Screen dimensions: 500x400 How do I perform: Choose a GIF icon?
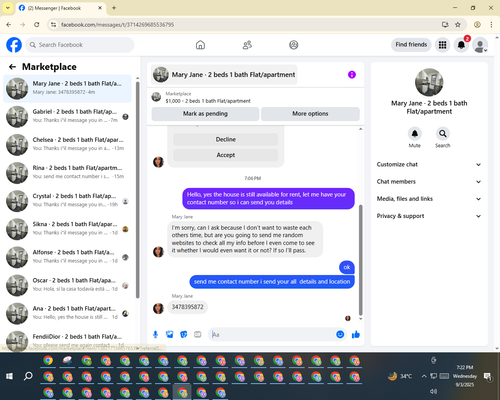pos(198,334)
